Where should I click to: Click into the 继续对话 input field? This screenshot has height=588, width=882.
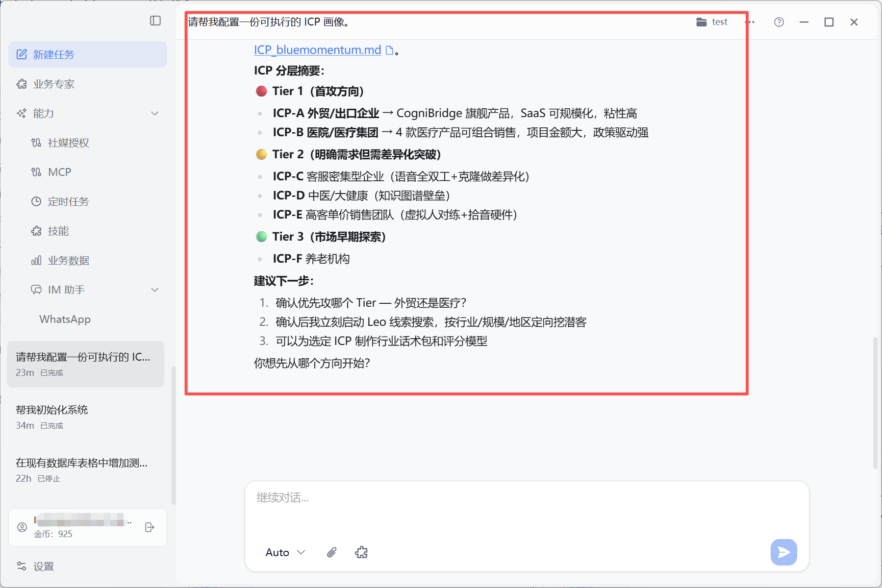click(527, 507)
